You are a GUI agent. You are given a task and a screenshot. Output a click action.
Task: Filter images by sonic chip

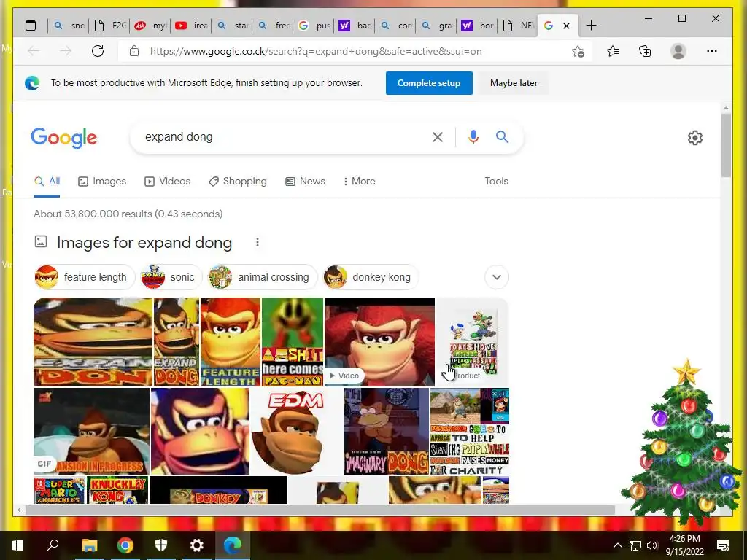[x=171, y=277]
